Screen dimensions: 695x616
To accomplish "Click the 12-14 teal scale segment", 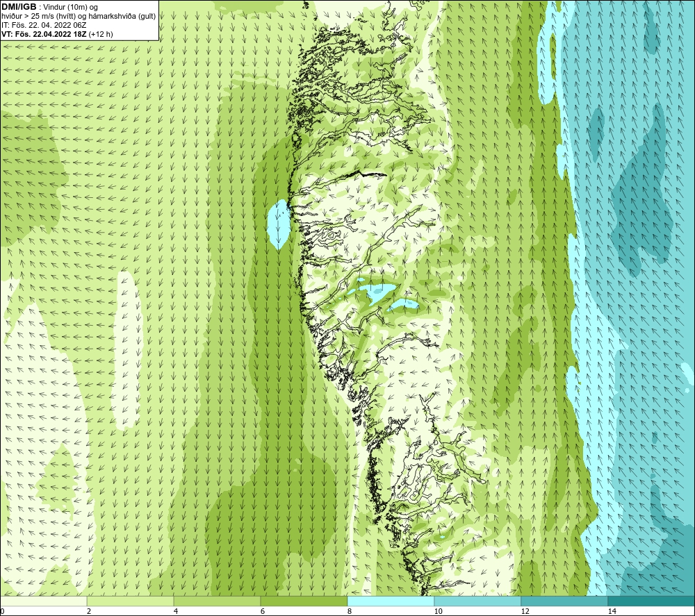I will [564, 601].
